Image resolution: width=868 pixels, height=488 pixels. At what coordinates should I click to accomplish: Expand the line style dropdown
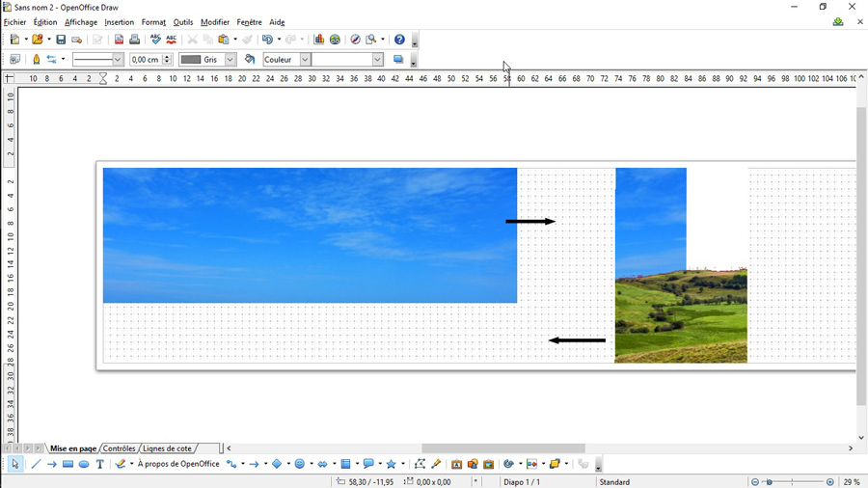(118, 60)
